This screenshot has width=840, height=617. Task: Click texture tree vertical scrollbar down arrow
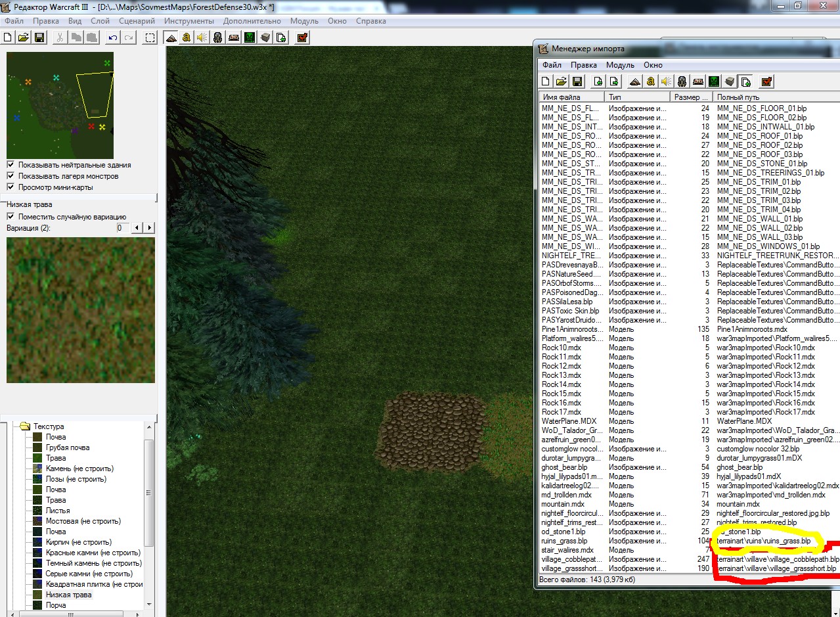pyautogui.click(x=149, y=605)
